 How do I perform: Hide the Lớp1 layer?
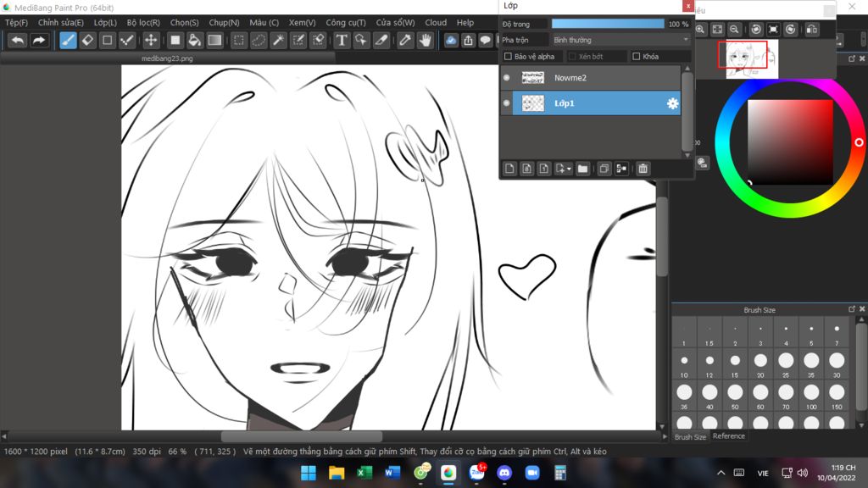click(x=507, y=103)
